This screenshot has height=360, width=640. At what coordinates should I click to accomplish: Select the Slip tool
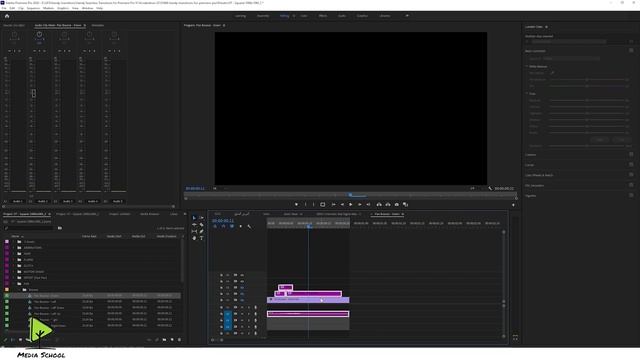[x=194, y=231]
